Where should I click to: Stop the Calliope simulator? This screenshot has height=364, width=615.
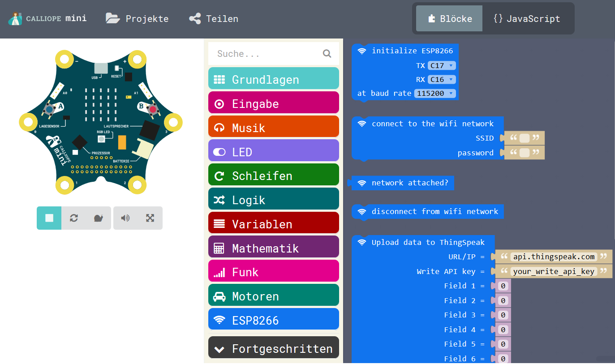(49, 218)
